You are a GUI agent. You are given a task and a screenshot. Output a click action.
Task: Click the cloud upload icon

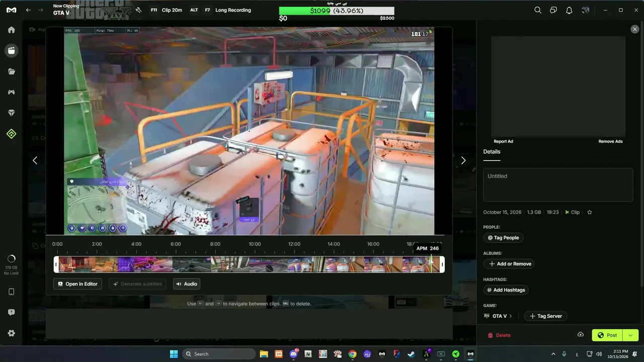(580, 335)
